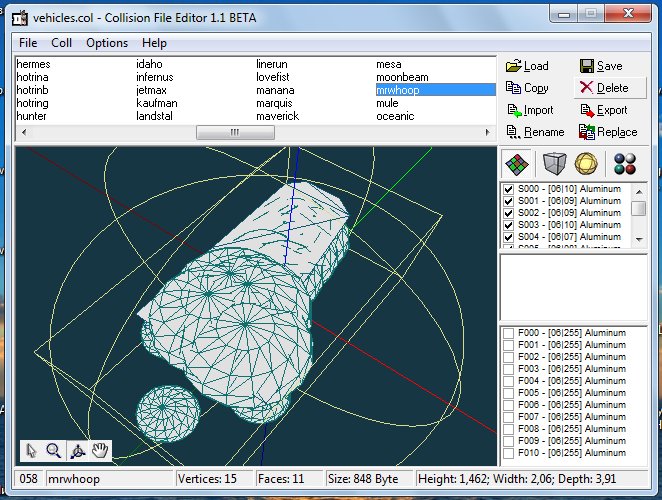This screenshot has width=662, height=500.
Task: Click the Replace button
Action: (x=608, y=132)
